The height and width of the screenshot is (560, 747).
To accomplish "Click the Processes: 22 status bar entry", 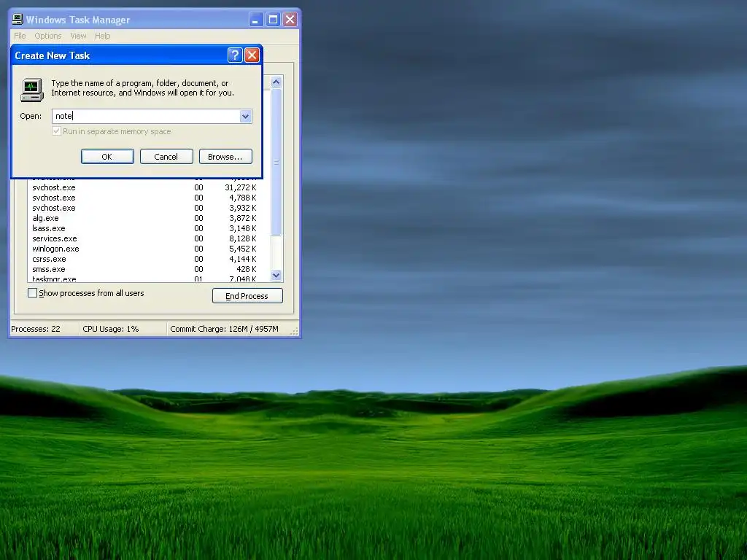I will pyautogui.click(x=44, y=329).
